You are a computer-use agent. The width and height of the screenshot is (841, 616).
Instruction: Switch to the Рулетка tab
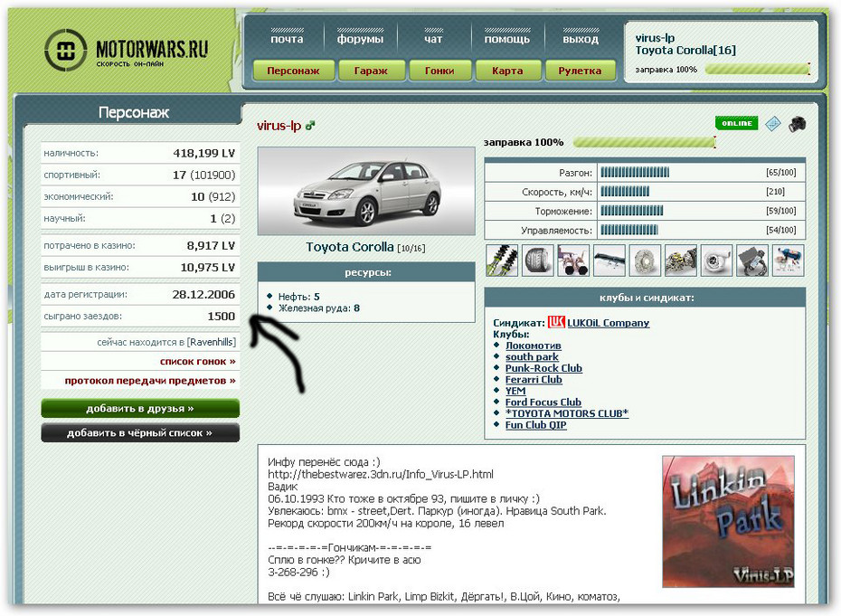click(580, 71)
